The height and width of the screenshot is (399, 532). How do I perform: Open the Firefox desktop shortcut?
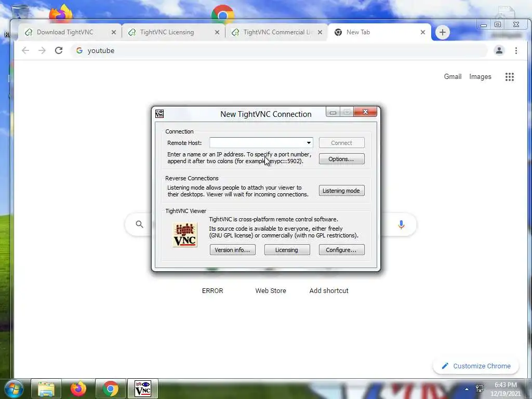tap(61, 14)
